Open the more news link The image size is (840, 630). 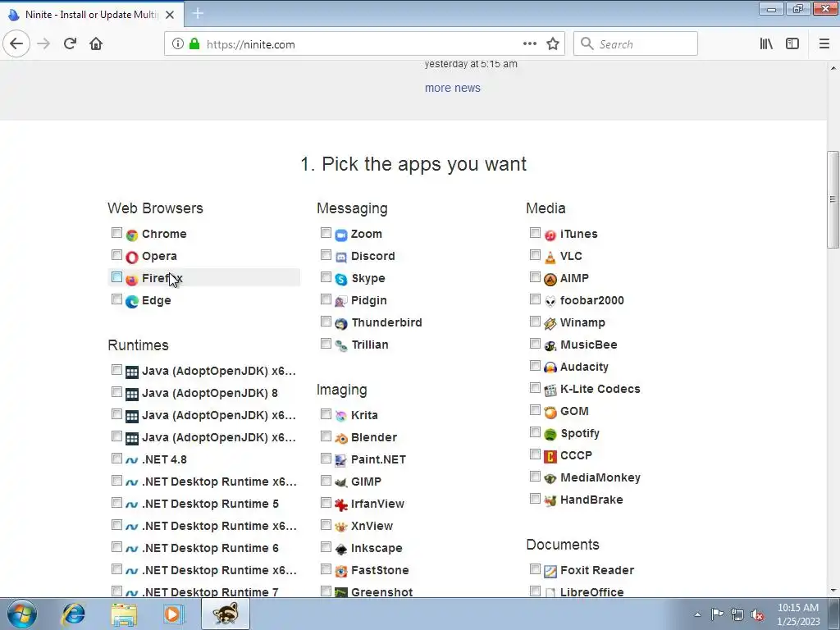[x=453, y=88]
